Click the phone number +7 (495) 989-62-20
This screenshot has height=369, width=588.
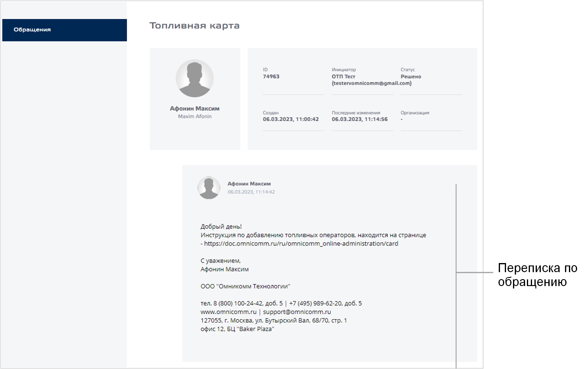tap(315, 303)
